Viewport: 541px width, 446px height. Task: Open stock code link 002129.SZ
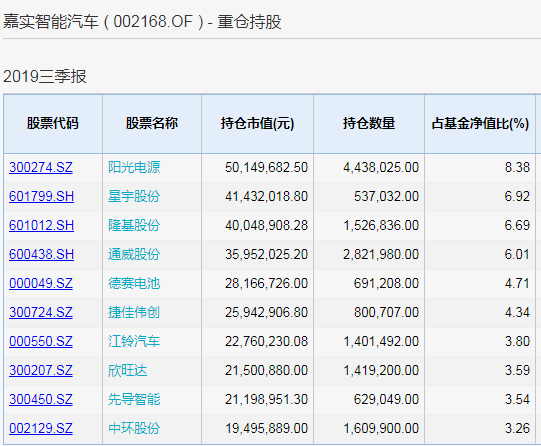click(x=41, y=428)
